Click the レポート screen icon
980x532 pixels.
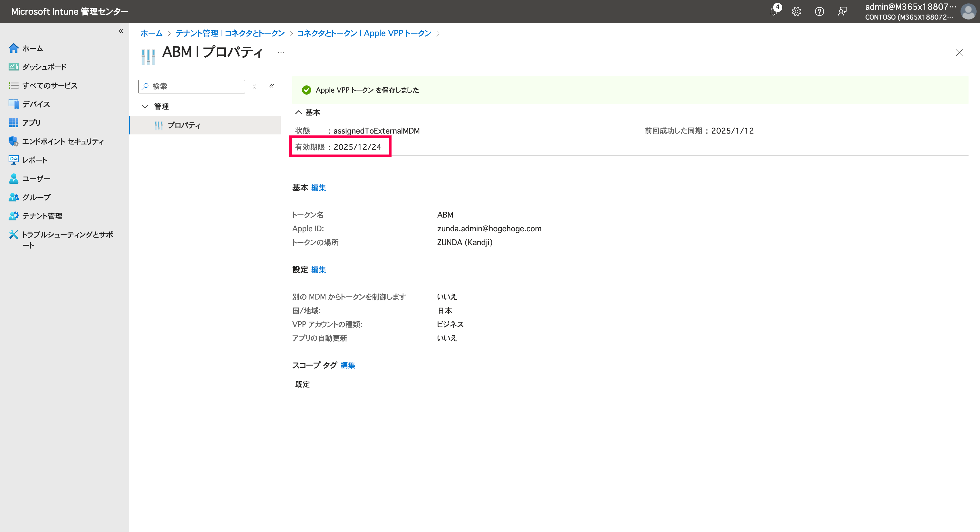pyautogui.click(x=14, y=160)
